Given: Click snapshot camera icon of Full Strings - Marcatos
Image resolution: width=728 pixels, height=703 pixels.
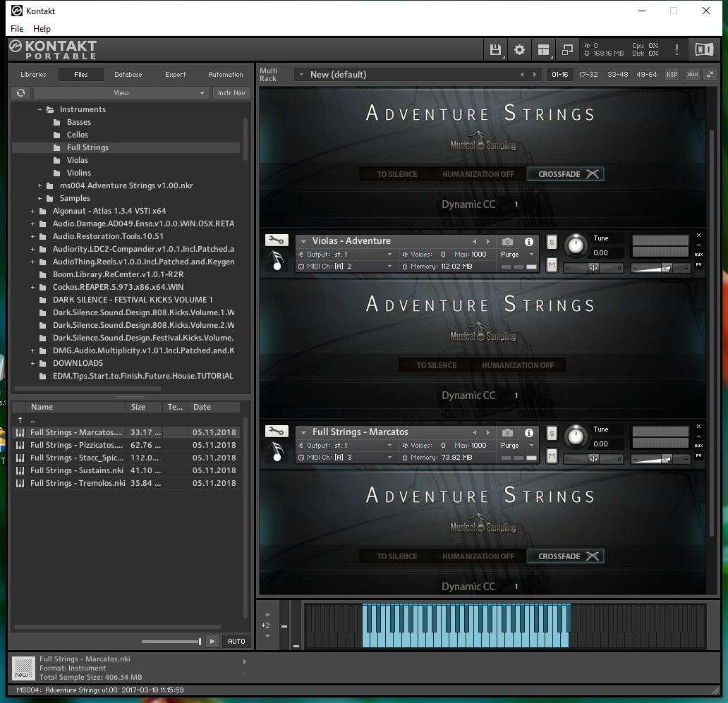Looking at the screenshot, I should pyautogui.click(x=507, y=432).
